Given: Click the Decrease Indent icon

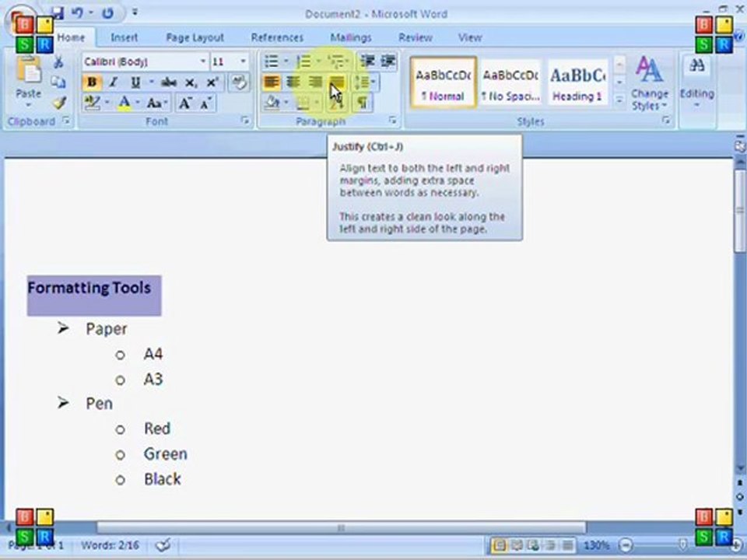Looking at the screenshot, I should [x=366, y=61].
